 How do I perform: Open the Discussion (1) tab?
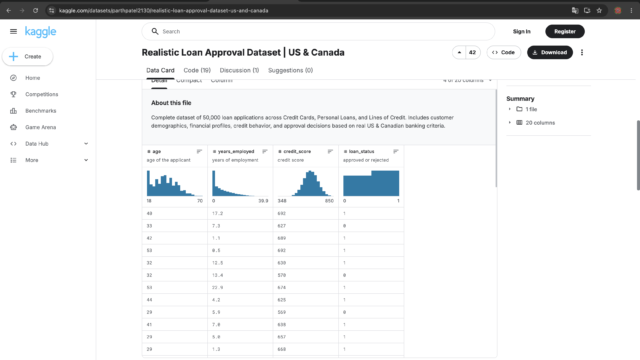coord(239,71)
